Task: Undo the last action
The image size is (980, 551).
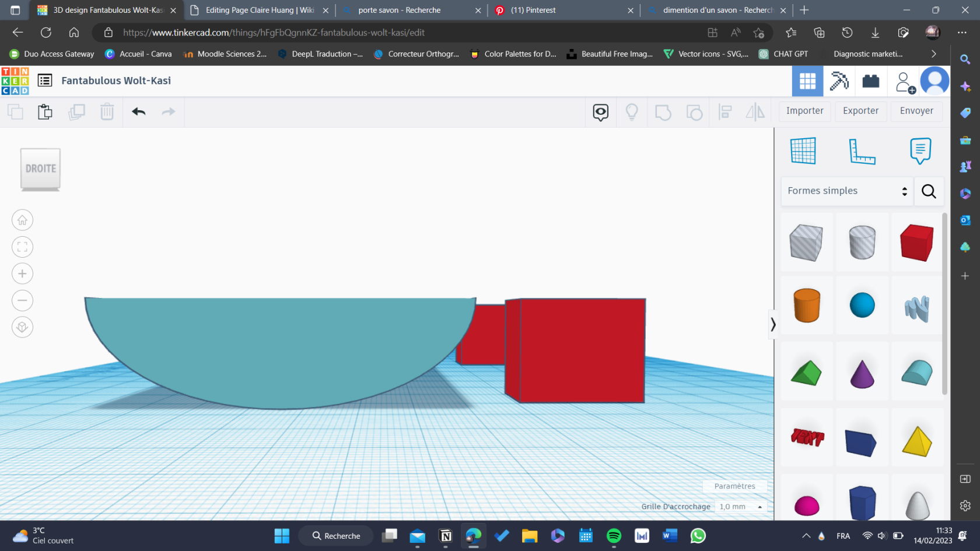Action: (138, 111)
